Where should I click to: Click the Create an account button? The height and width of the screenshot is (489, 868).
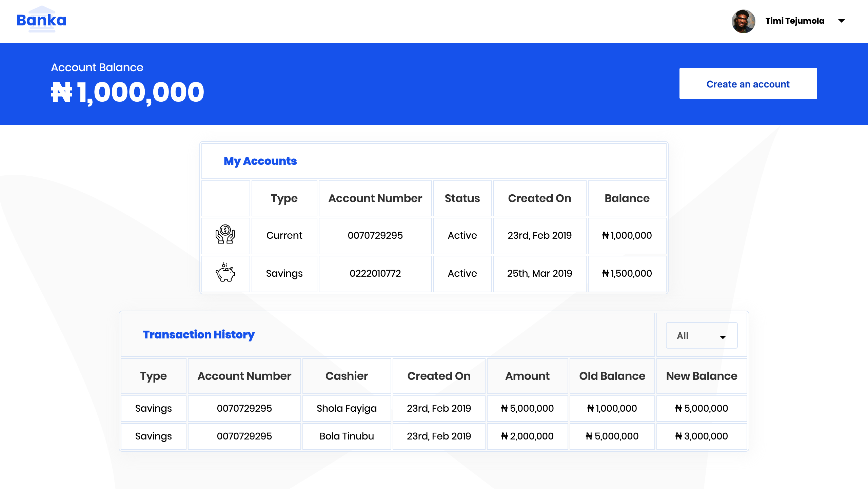[748, 84]
